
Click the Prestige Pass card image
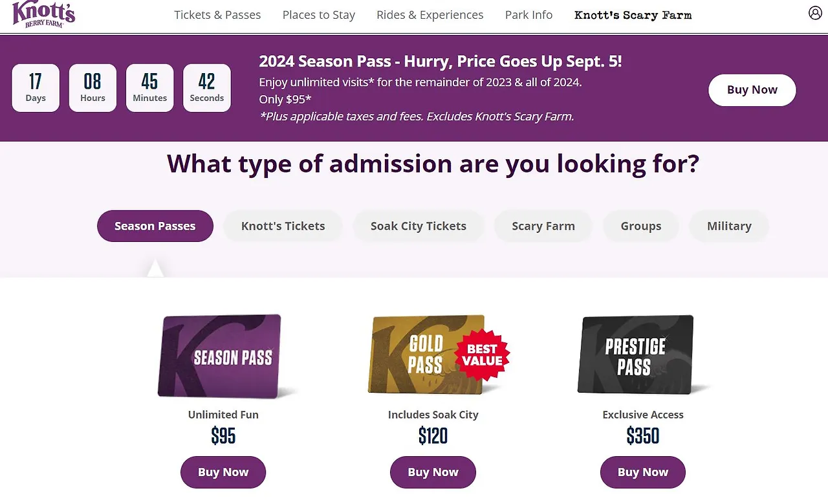click(x=637, y=355)
